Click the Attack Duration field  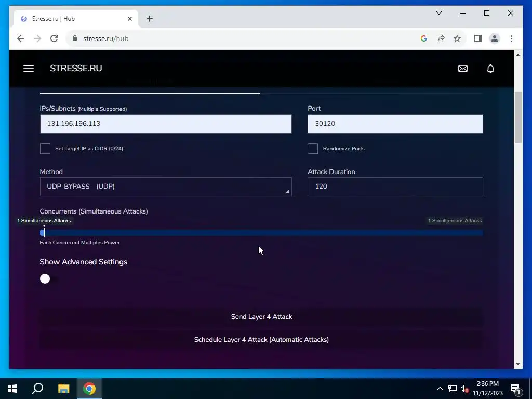click(x=395, y=187)
